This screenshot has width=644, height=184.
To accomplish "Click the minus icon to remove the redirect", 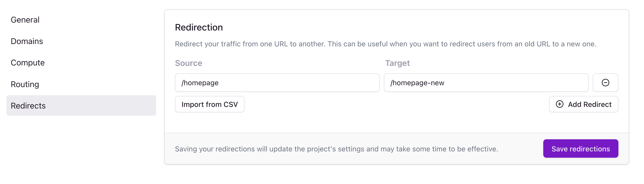I will point(605,83).
